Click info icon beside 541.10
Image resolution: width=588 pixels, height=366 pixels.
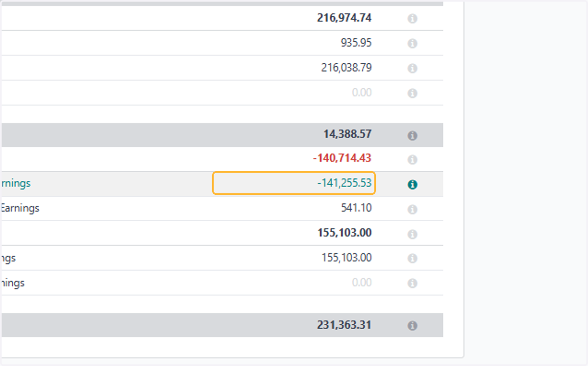(413, 209)
